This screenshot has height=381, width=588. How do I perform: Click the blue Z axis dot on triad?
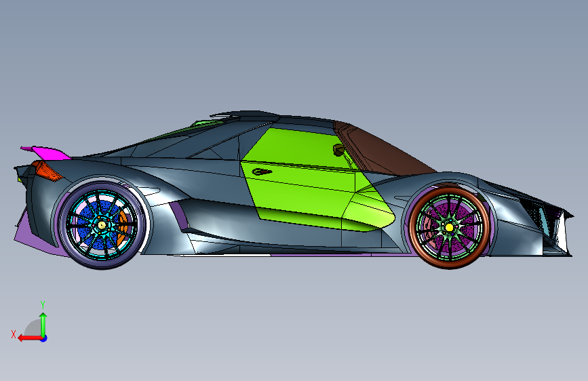click(x=44, y=338)
